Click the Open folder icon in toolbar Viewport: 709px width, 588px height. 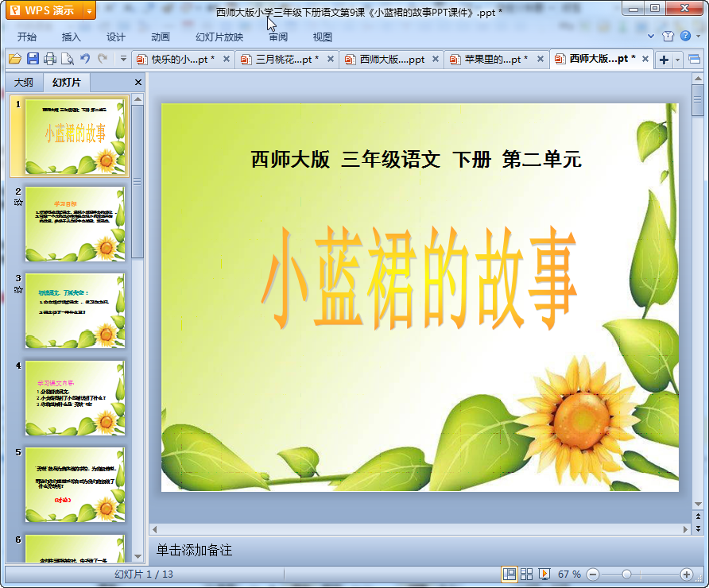pos(15,59)
